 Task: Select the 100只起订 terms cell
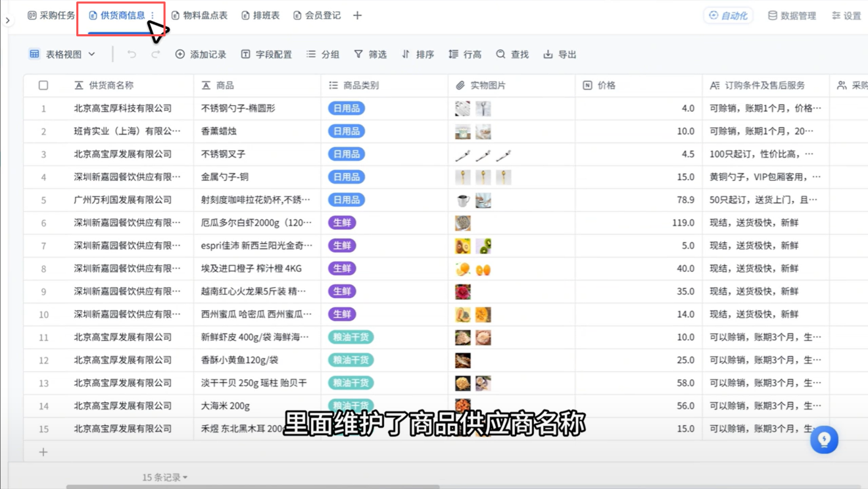tap(765, 154)
